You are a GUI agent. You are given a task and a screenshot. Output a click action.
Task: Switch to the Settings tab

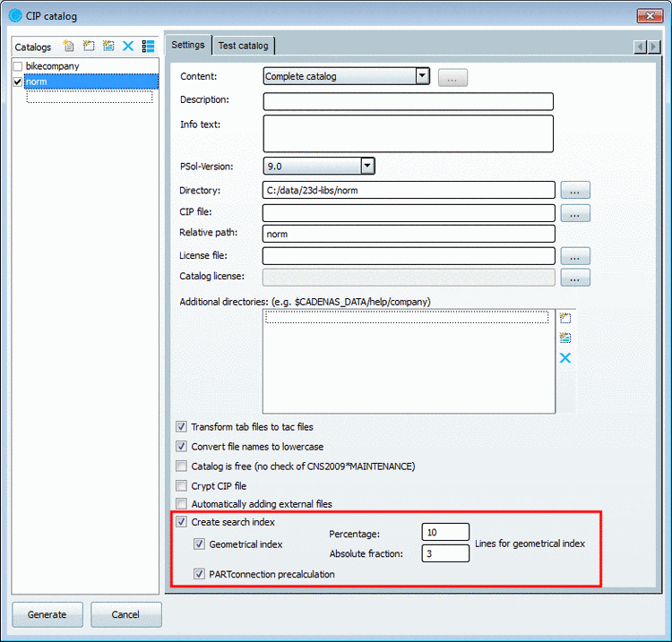(188, 45)
